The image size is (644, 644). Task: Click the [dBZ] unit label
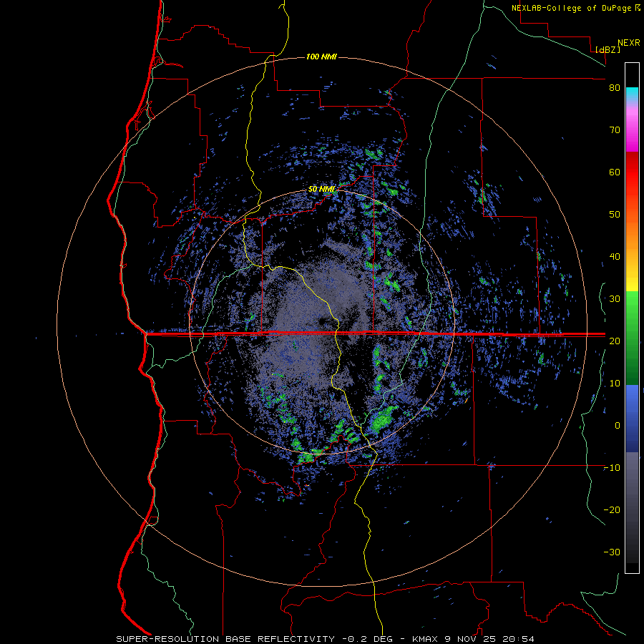click(608, 49)
